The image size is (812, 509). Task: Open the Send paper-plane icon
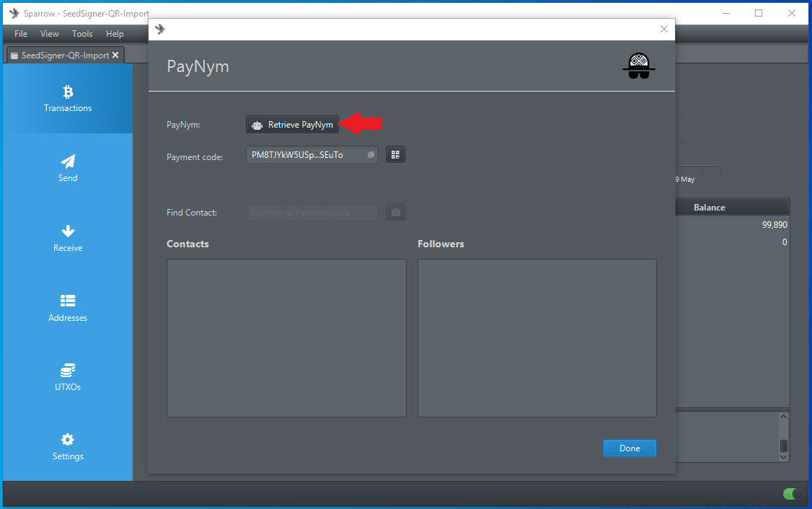[x=68, y=161]
